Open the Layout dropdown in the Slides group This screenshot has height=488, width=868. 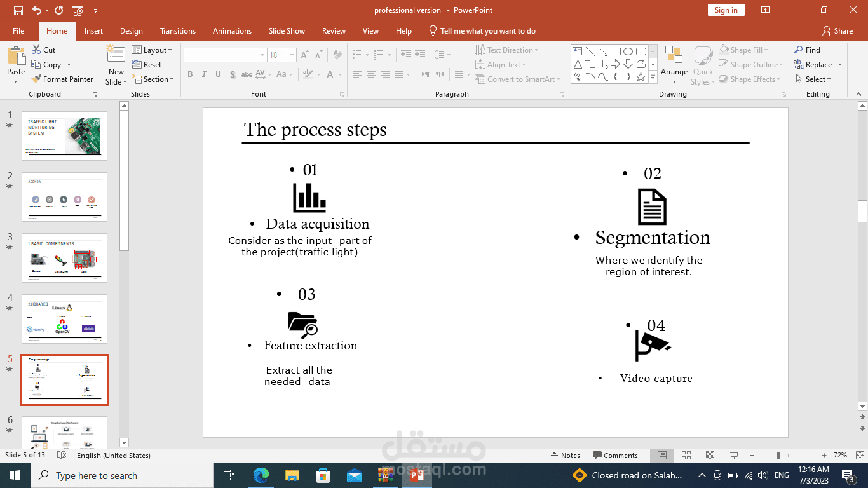153,50
